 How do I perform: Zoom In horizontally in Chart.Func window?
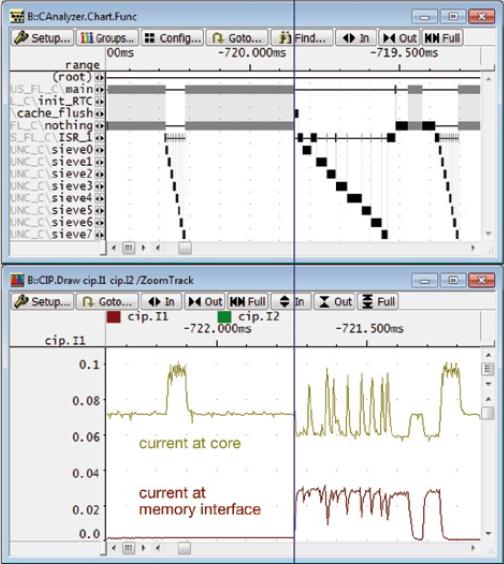355,38
